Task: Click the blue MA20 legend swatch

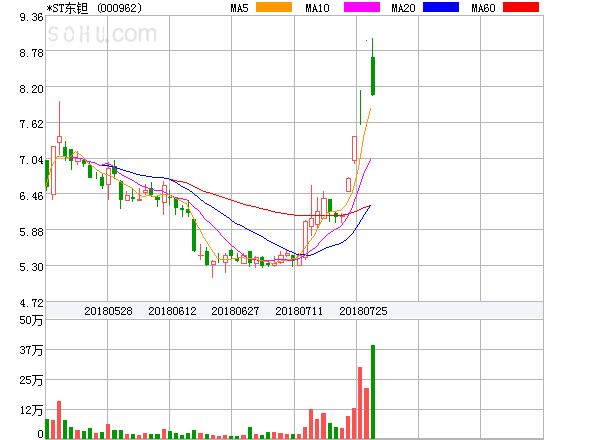Action: [441, 7]
